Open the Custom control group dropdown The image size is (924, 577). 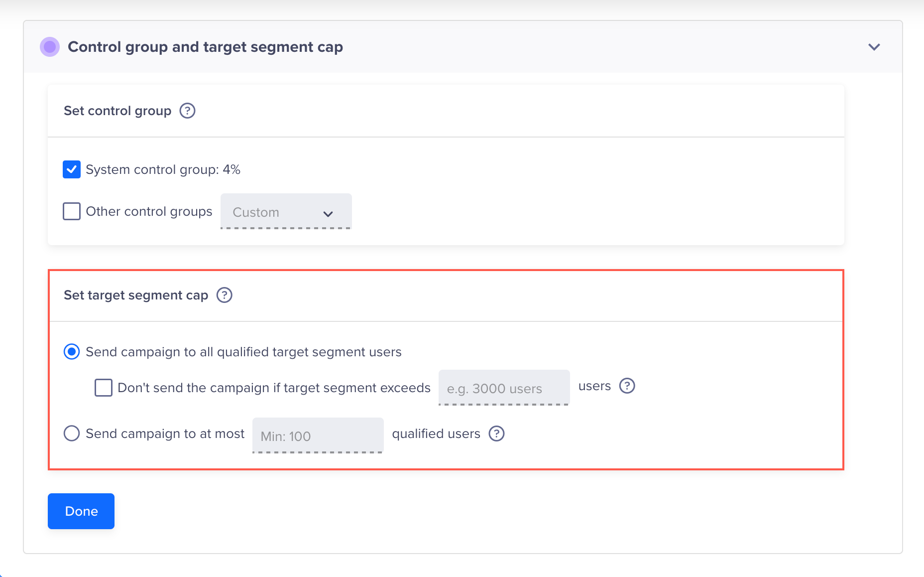tap(286, 211)
